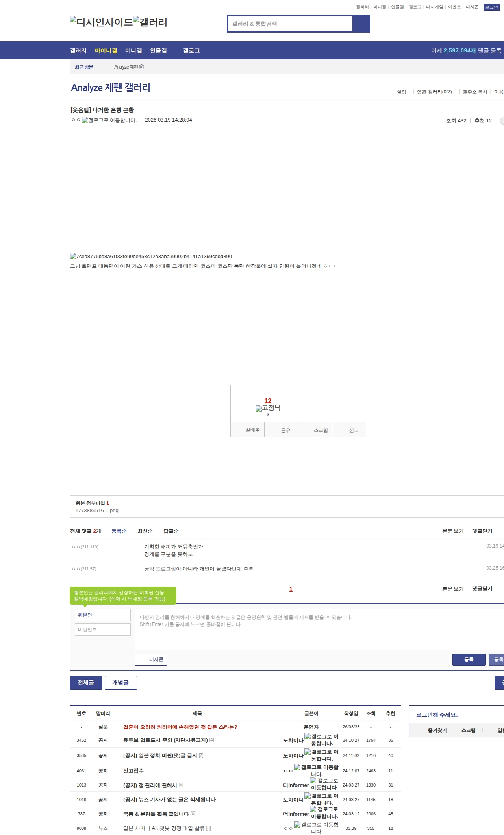
Task: Open gallog icon in row 4061 신고접수
Action: coord(317,770)
